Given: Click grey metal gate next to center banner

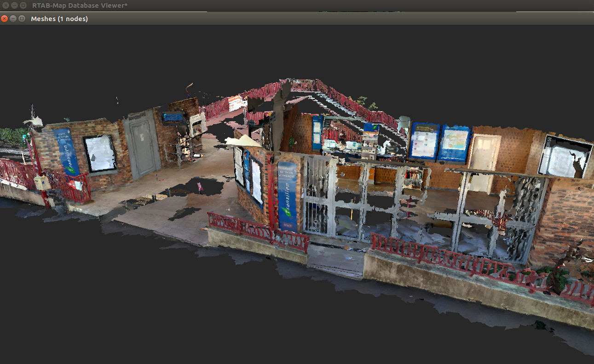Looking at the screenshot, I should pyautogui.click(x=321, y=195).
